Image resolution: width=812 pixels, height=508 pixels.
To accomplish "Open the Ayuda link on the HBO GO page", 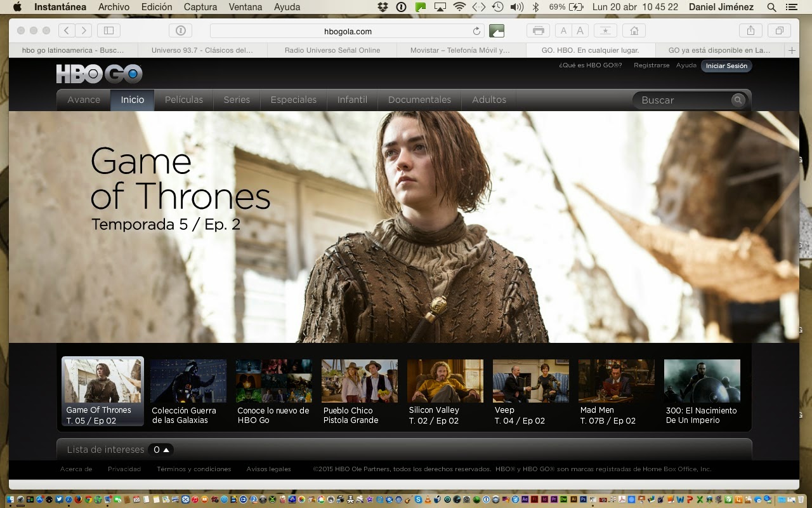I will coord(686,66).
